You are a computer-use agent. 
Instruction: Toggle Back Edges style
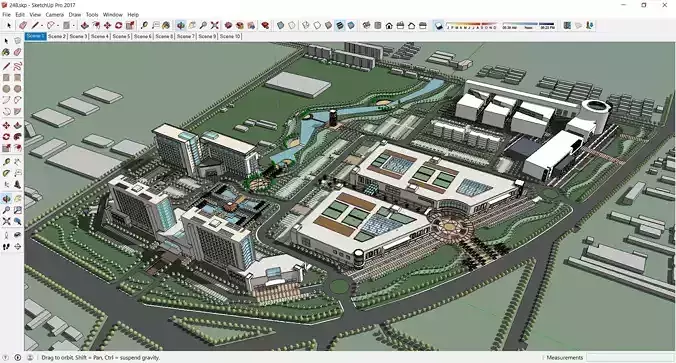coord(291,25)
